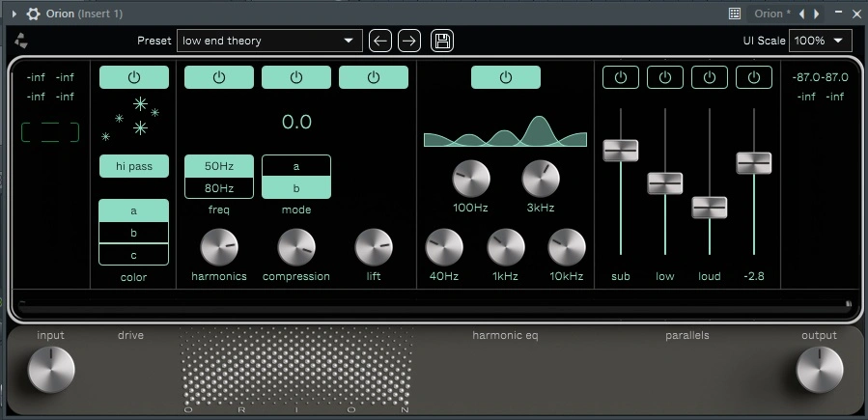The width and height of the screenshot is (868, 420).
Task: Load next preset with right arrow button
Action: pyautogui.click(x=409, y=41)
